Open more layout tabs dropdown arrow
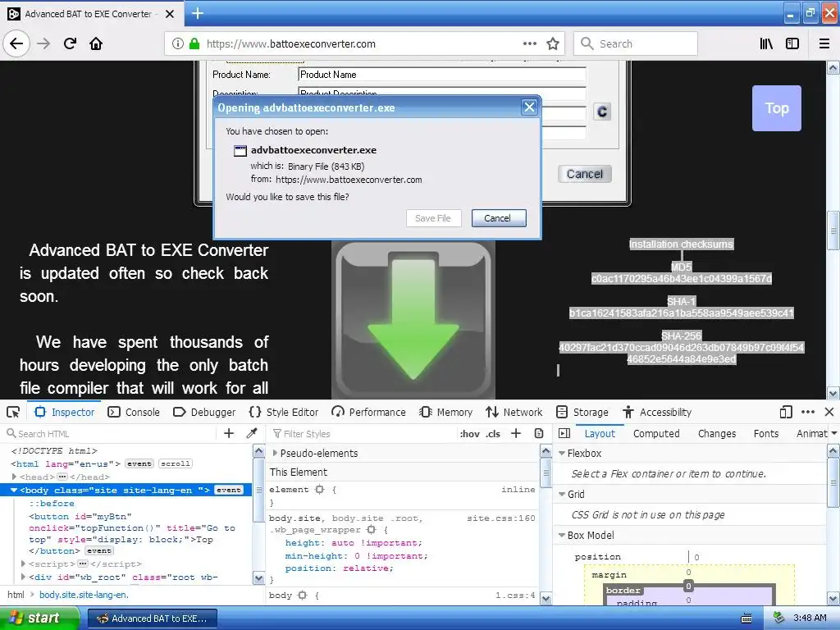840x630 pixels. [x=833, y=433]
